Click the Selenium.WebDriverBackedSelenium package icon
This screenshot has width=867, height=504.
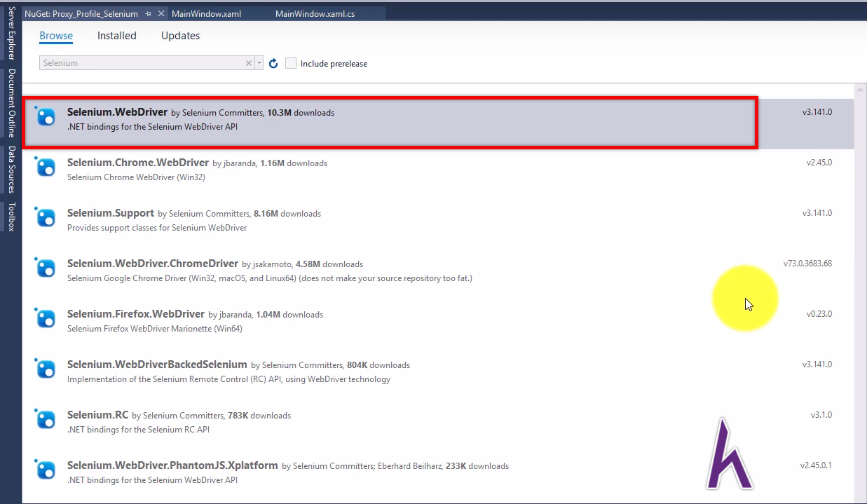(x=46, y=369)
